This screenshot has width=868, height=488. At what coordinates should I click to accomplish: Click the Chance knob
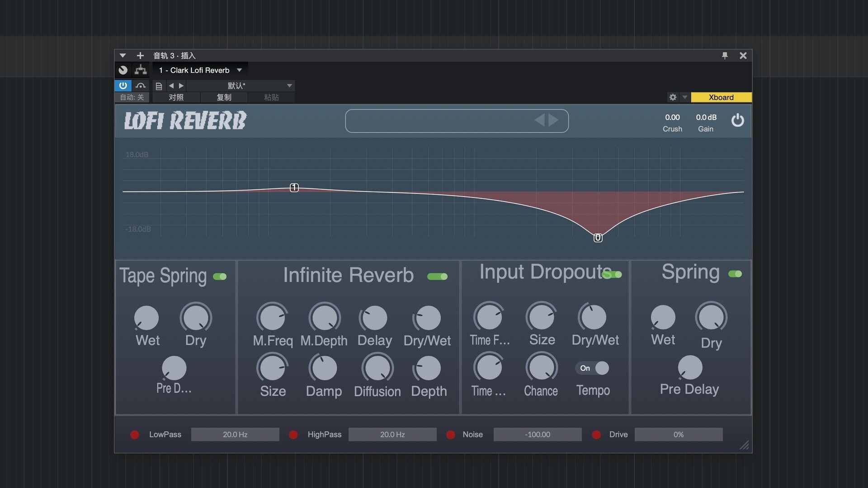pos(541,367)
